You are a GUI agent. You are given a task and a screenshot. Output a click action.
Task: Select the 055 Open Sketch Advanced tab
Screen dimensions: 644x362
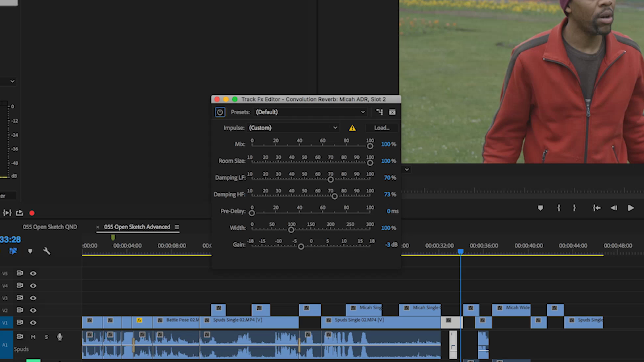coord(137,227)
